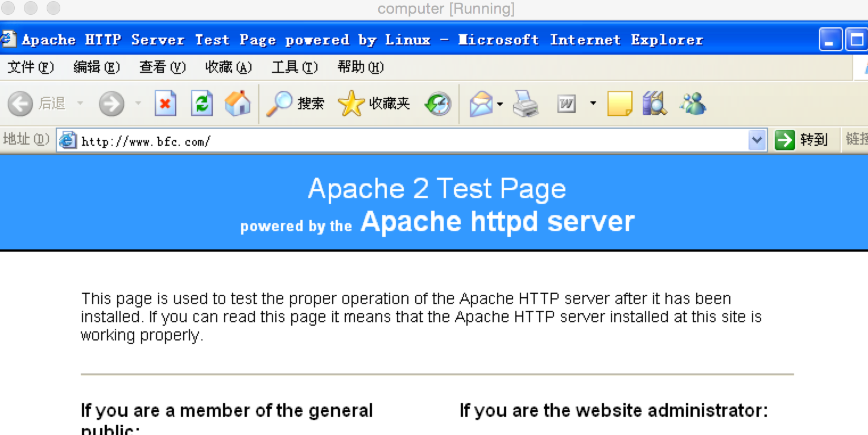Open the Mail envelope icon
This screenshot has width=868, height=435.
(x=481, y=104)
